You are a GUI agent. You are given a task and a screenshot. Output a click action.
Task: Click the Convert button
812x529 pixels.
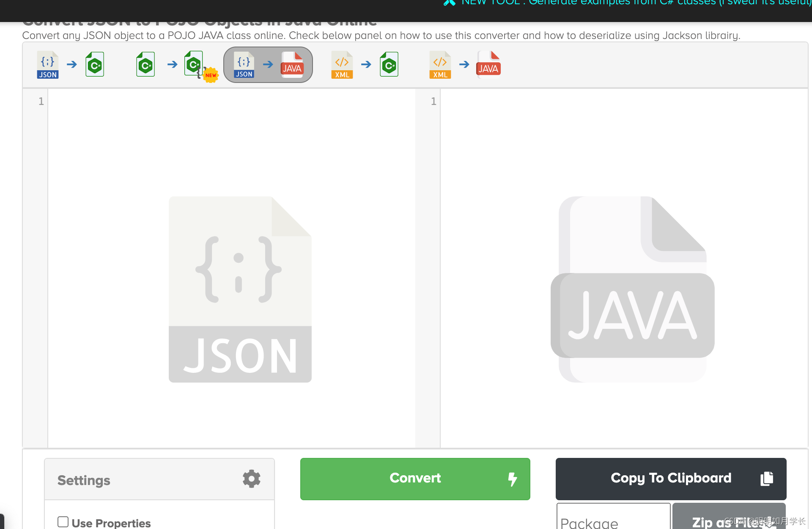point(414,477)
